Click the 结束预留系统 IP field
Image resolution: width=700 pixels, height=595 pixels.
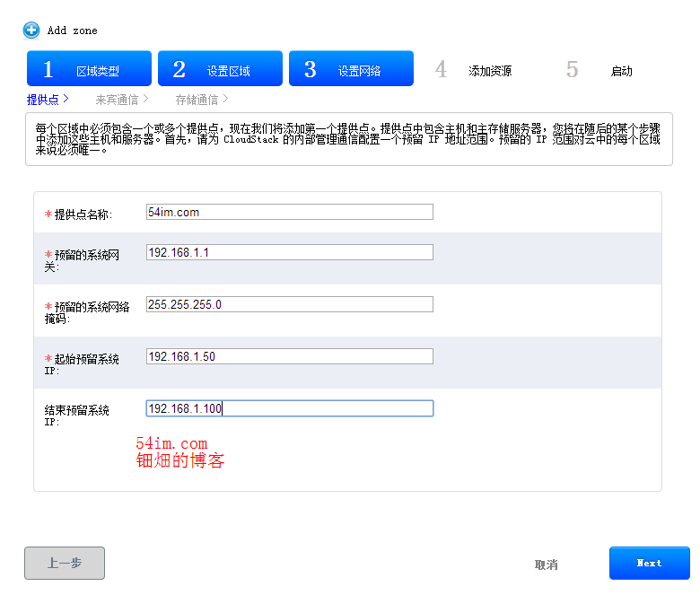[290, 408]
